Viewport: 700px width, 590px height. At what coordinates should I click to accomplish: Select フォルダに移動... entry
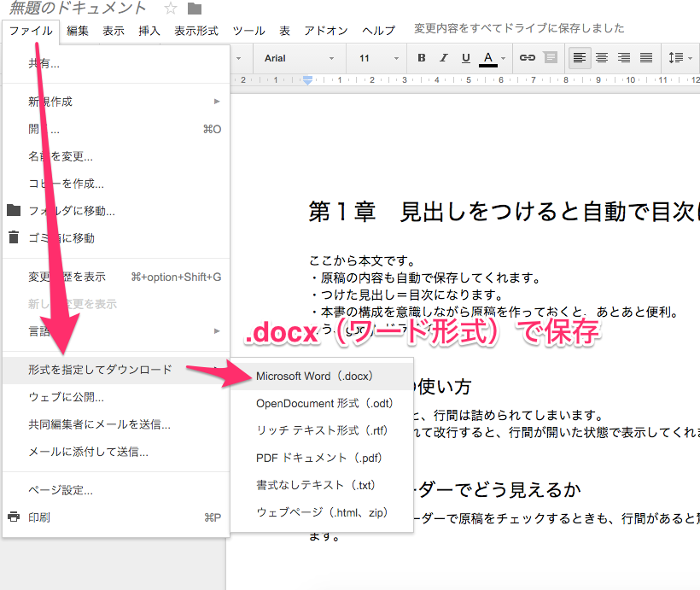point(116,211)
